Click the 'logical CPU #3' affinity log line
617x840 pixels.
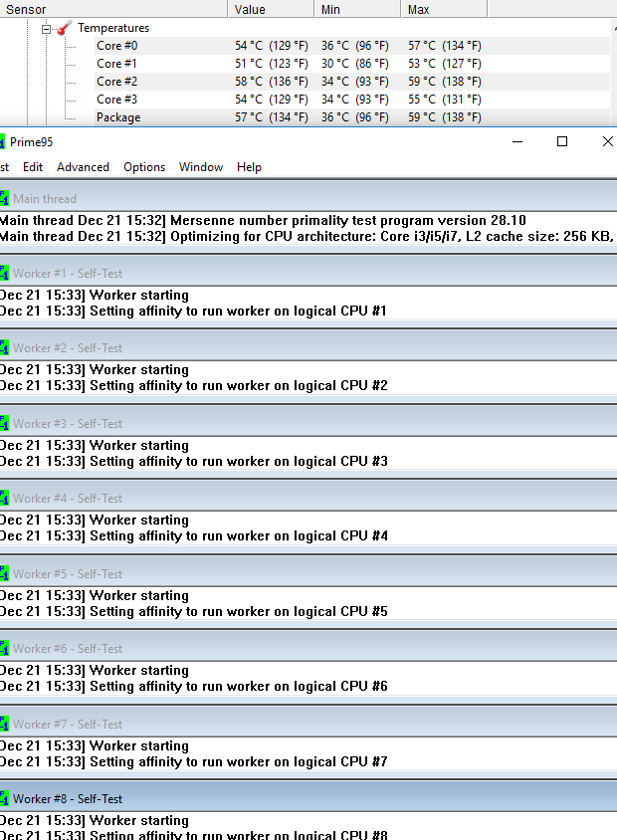click(193, 461)
